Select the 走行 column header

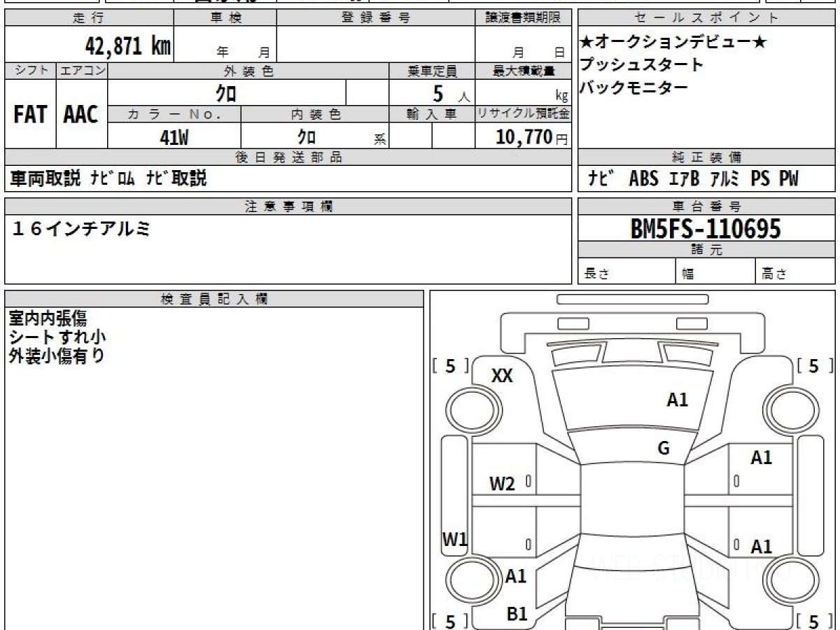[89, 18]
